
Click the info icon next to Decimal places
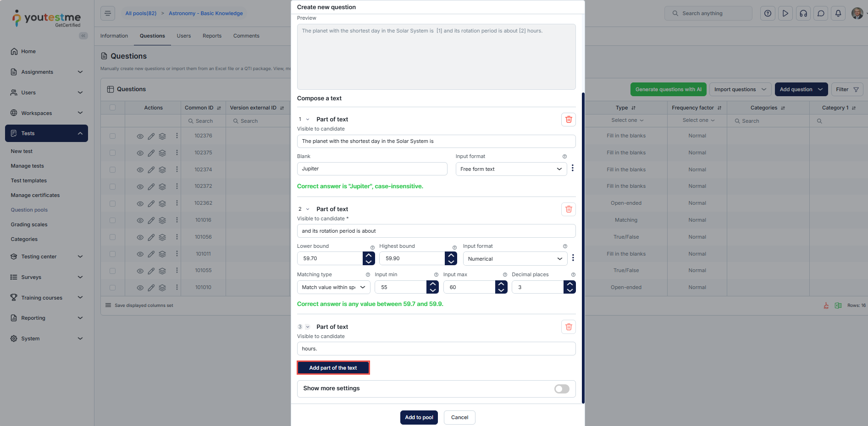coord(573,275)
